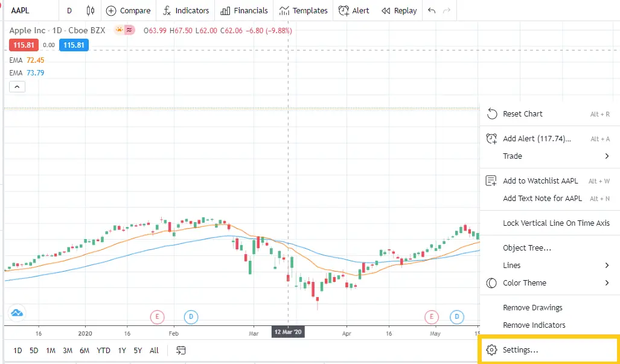Viewport: 620px width, 364px height.
Task: Open the Go to date dialog icon
Action: [x=181, y=350]
